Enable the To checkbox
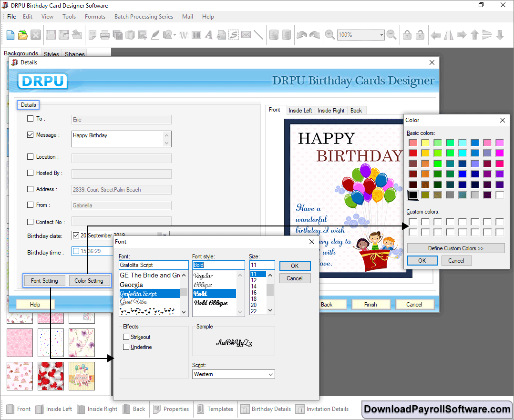 point(30,119)
